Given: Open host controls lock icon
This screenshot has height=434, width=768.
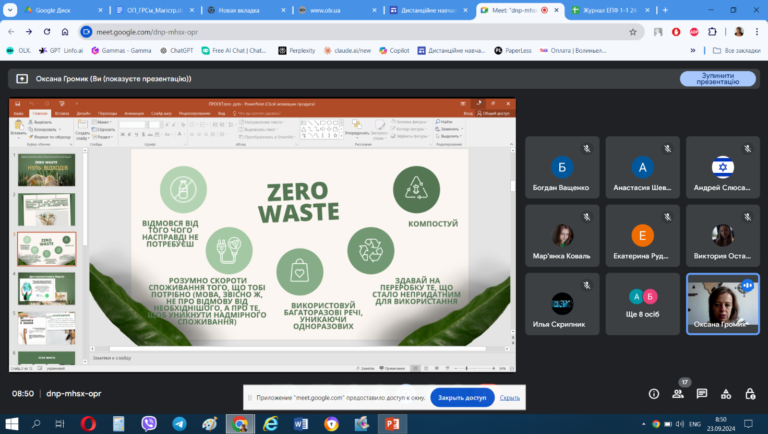Looking at the screenshot, I should [x=750, y=394].
